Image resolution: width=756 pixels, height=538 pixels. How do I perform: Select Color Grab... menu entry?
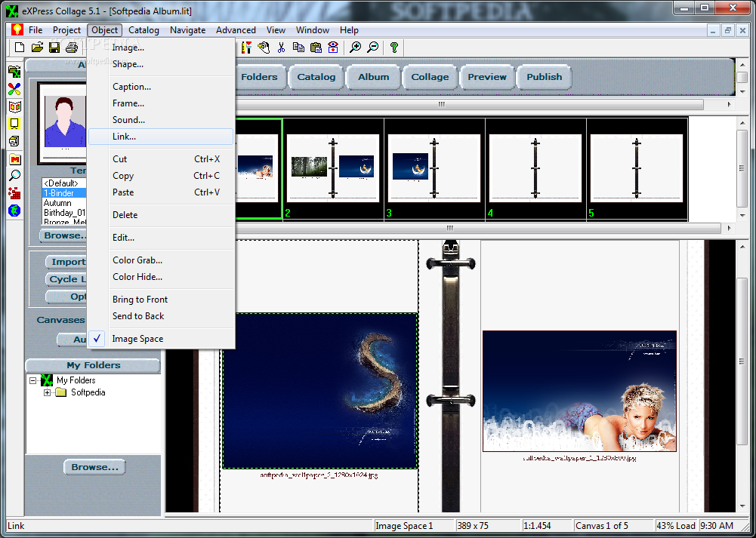(161, 260)
